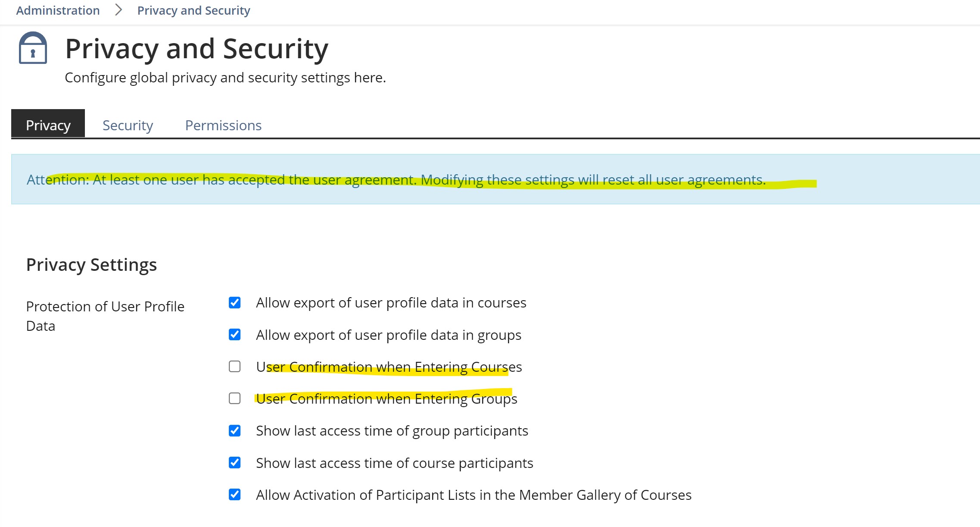Disable Show last access time of group participants
The height and width of the screenshot is (527, 980).
235,431
